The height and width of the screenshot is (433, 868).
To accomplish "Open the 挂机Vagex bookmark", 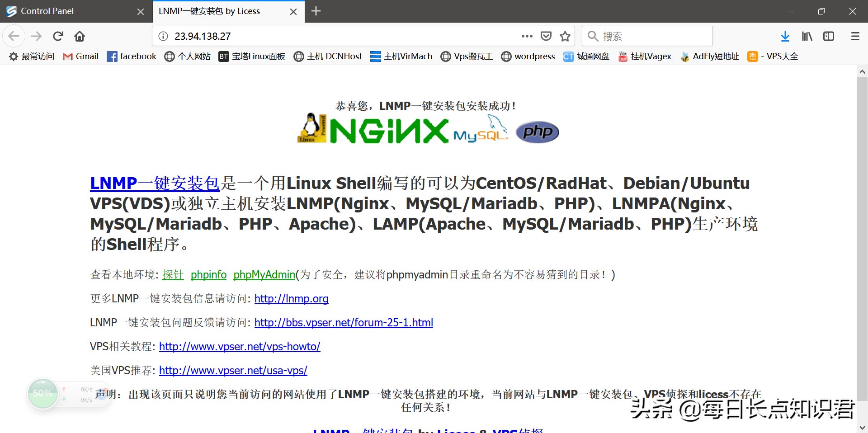I will pyautogui.click(x=645, y=56).
